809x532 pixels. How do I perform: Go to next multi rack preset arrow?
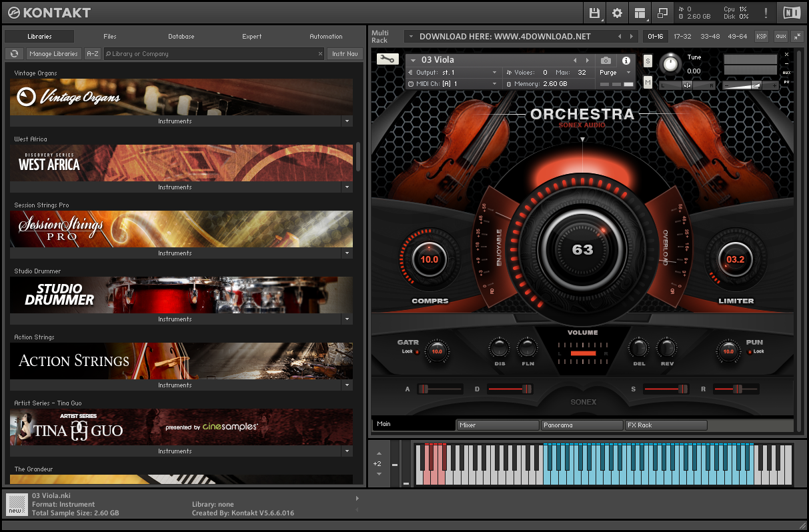point(632,37)
